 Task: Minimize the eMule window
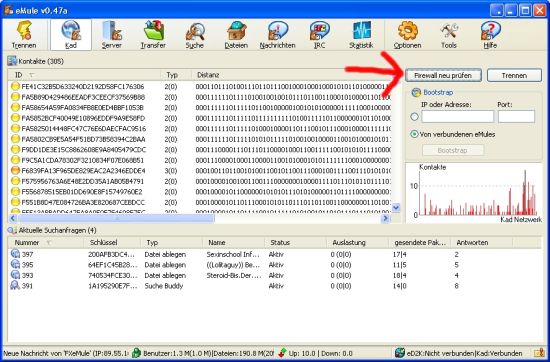click(x=511, y=11)
